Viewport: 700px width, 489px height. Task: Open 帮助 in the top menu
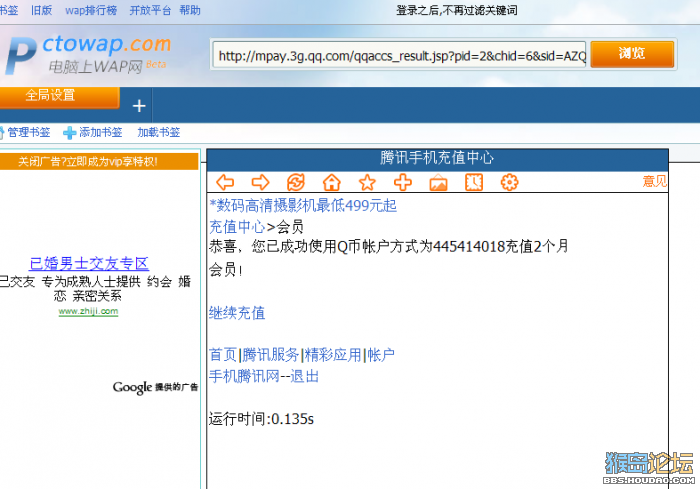(x=190, y=10)
